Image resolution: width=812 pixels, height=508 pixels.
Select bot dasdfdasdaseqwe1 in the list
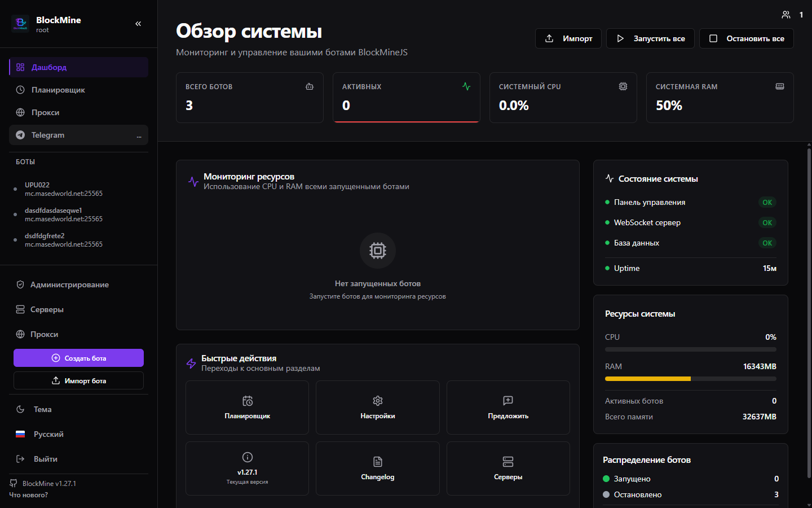coord(78,214)
